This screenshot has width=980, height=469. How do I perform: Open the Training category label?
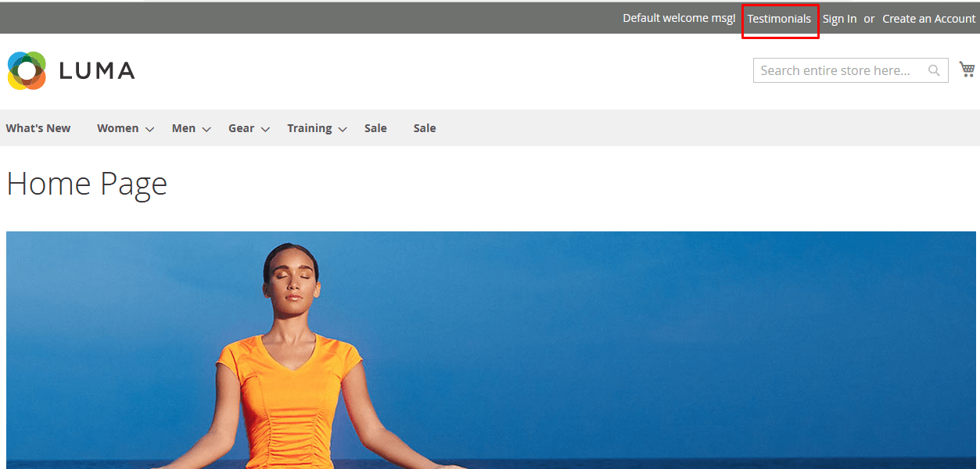(309, 128)
